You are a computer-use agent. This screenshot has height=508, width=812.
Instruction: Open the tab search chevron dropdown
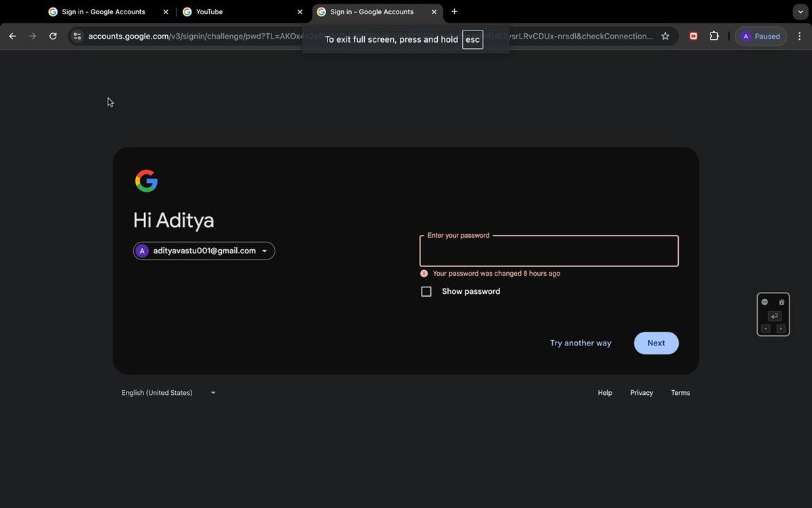coord(801,12)
